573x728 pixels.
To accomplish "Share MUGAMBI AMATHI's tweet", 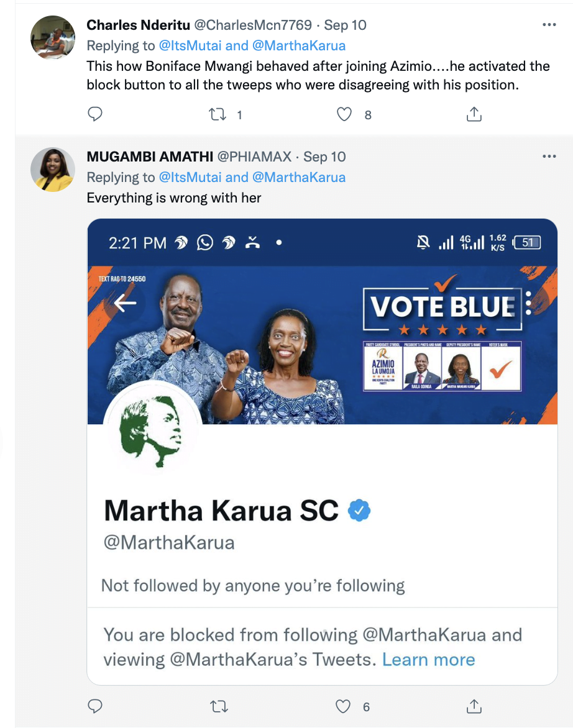I will coord(474,706).
